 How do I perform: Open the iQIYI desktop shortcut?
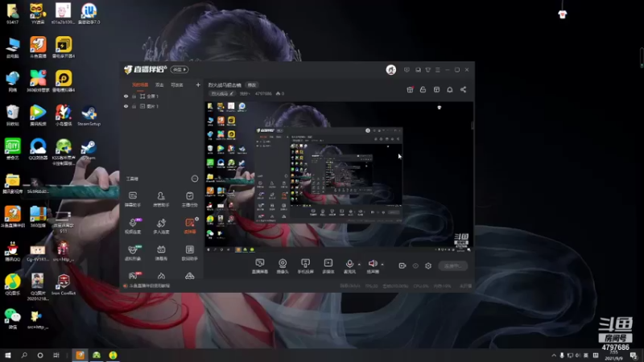13,150
